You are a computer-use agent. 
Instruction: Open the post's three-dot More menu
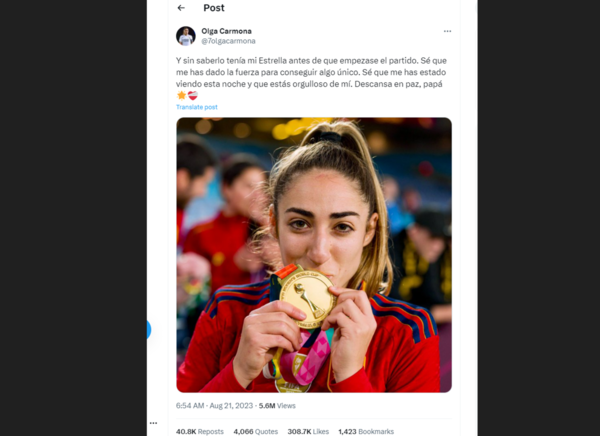(447, 31)
